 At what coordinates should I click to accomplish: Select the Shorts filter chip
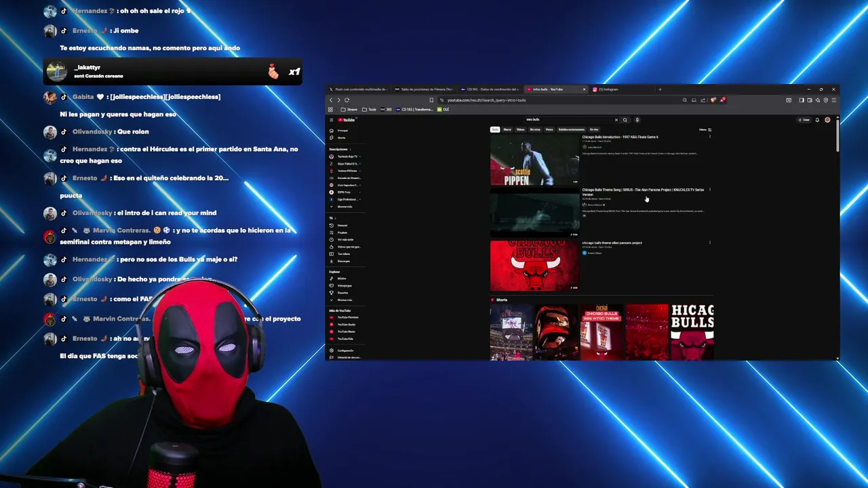507,129
